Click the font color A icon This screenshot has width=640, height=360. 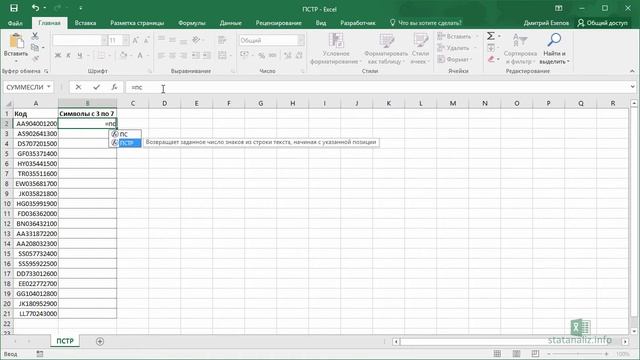click(140, 55)
